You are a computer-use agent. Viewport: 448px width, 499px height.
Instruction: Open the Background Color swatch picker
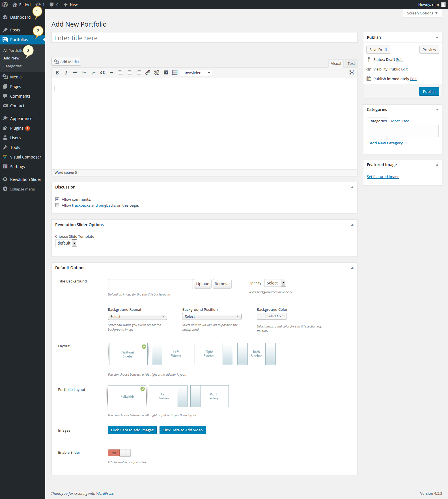coord(272,316)
